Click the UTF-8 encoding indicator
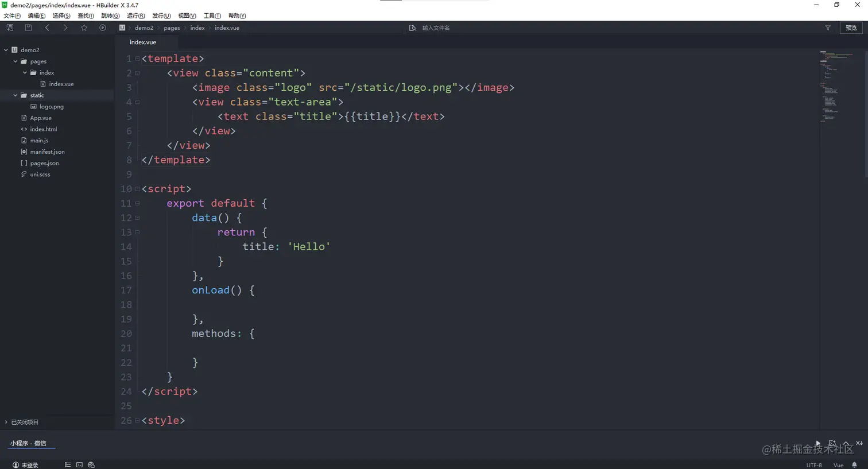Screen dimensions: 868x469 (814, 465)
